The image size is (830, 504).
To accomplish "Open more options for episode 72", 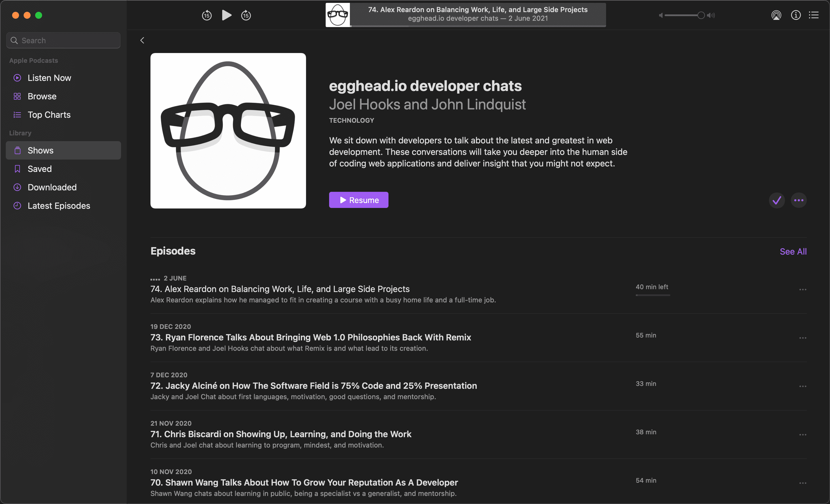I will [803, 386].
